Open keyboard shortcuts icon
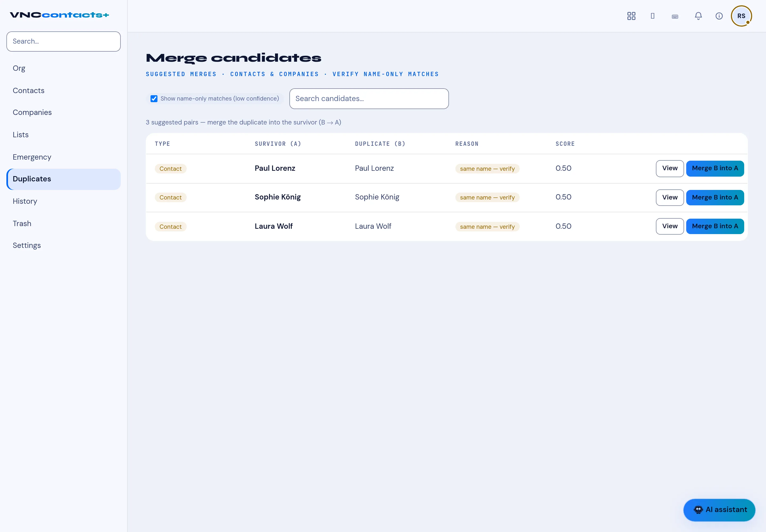This screenshot has width=766, height=532. 675,16
